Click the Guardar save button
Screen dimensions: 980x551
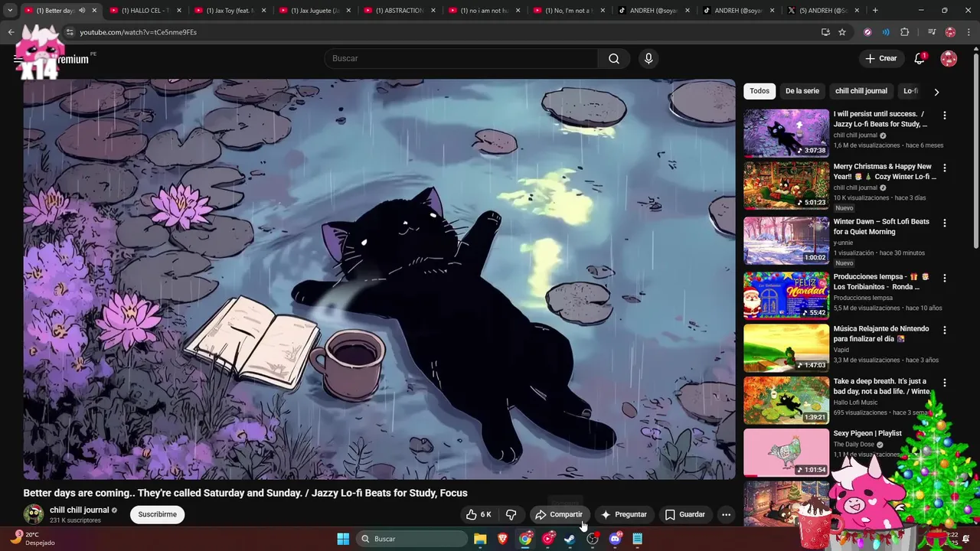(x=685, y=514)
